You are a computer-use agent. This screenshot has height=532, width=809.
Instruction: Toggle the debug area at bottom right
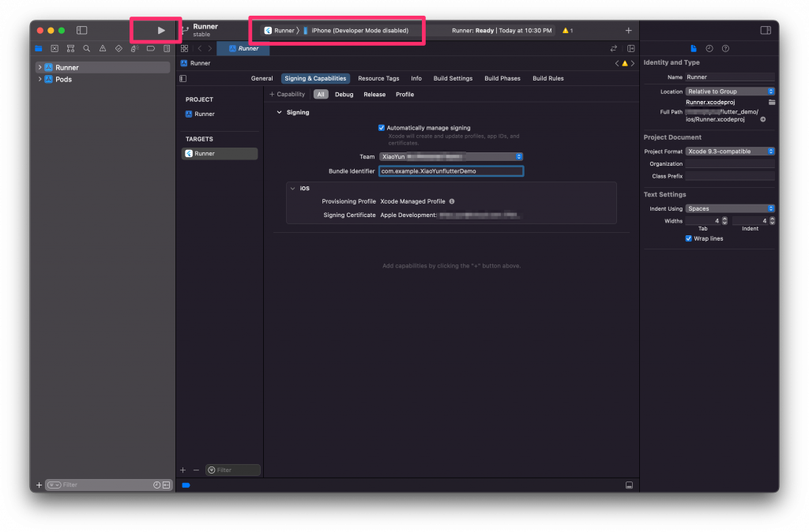click(629, 485)
